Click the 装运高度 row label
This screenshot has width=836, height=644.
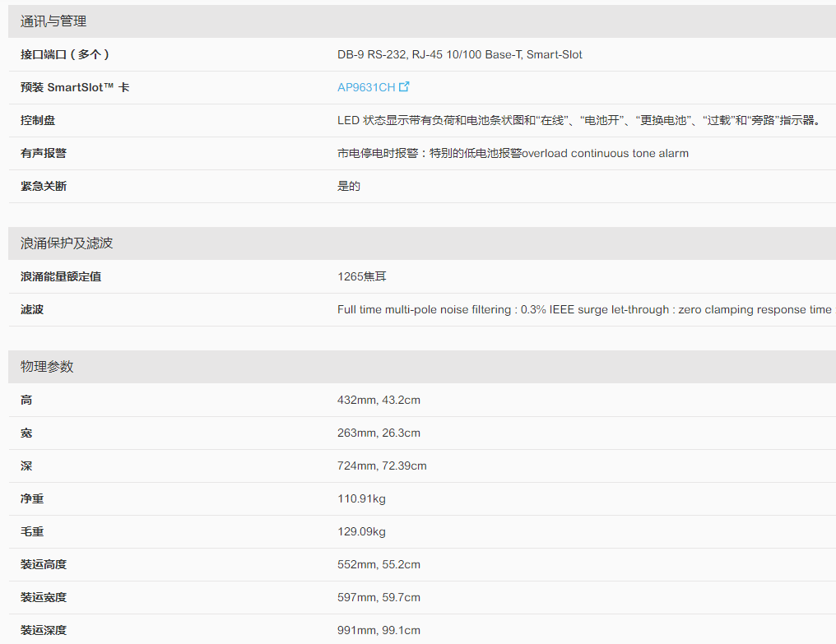click(x=44, y=564)
